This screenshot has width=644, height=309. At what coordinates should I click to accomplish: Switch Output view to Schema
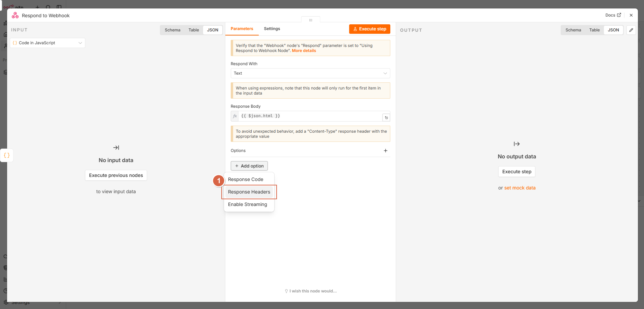pos(573,30)
